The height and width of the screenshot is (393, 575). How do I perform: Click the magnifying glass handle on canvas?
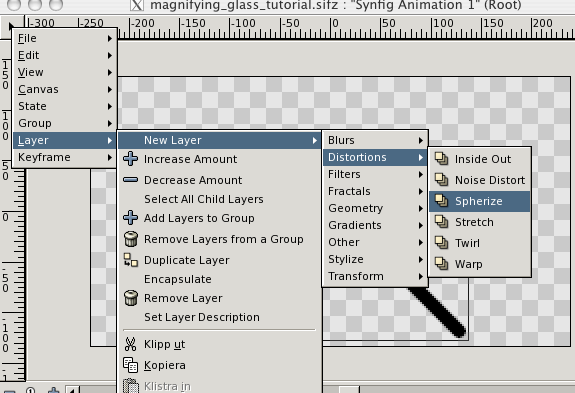pyautogui.click(x=438, y=313)
